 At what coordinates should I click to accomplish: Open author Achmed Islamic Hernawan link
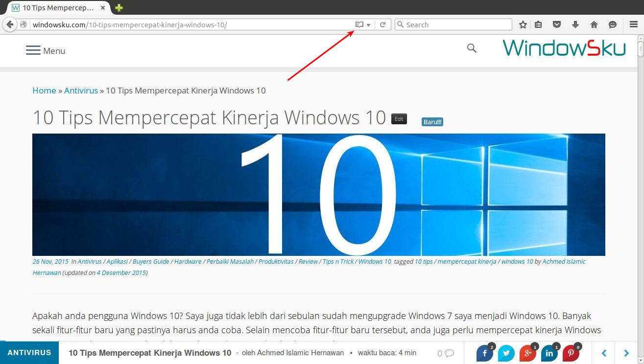[x=564, y=261]
